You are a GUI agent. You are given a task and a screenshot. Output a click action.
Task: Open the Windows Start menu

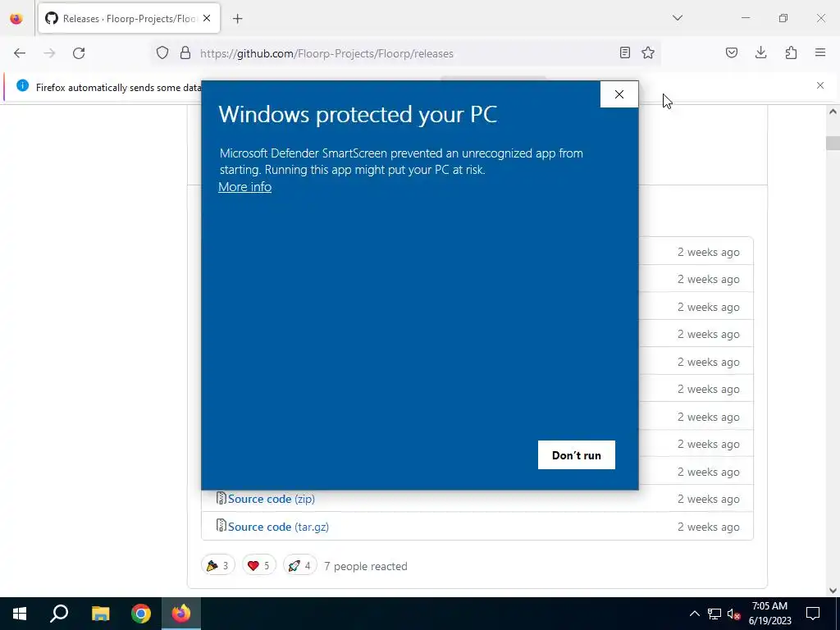pos(20,614)
